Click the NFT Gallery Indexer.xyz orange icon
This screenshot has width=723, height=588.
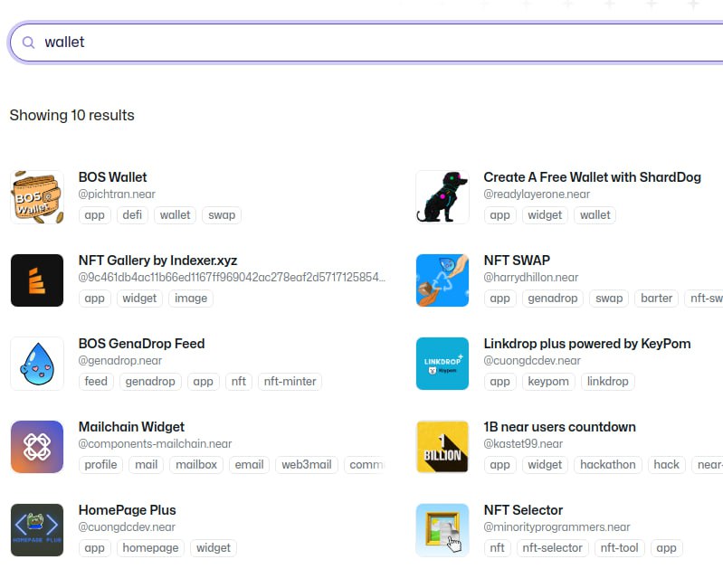[37, 280]
